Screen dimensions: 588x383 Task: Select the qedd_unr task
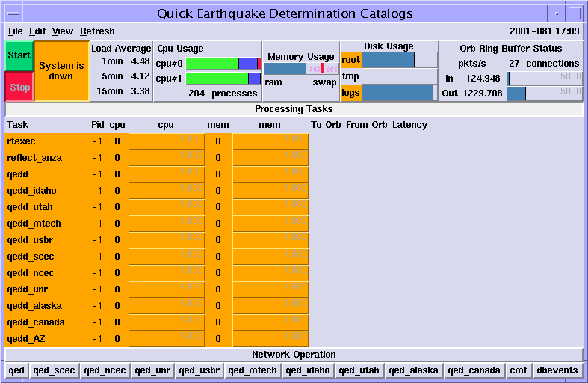click(x=28, y=290)
